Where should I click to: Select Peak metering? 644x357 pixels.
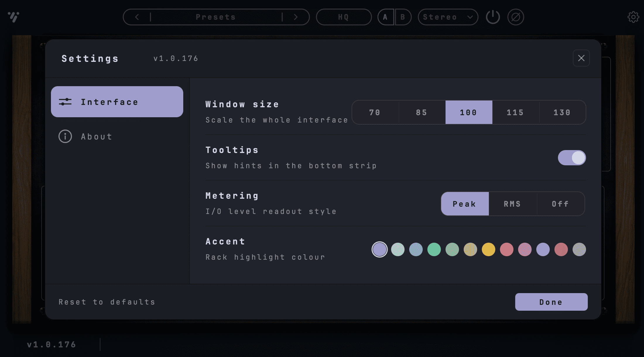tap(465, 204)
